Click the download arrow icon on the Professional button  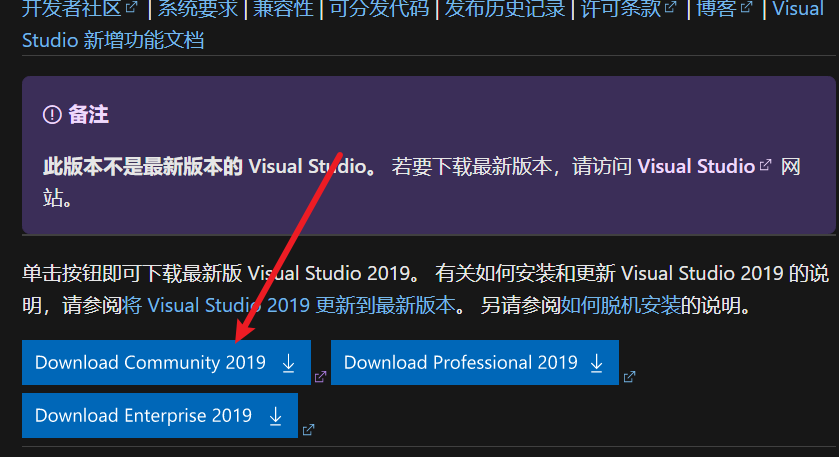click(597, 363)
